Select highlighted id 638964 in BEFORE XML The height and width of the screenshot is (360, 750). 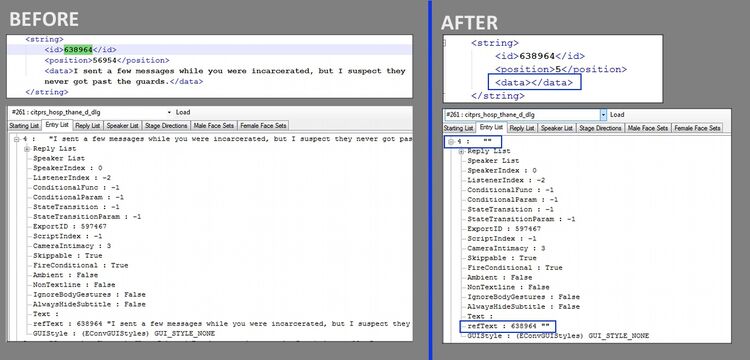pyautogui.click(x=78, y=49)
